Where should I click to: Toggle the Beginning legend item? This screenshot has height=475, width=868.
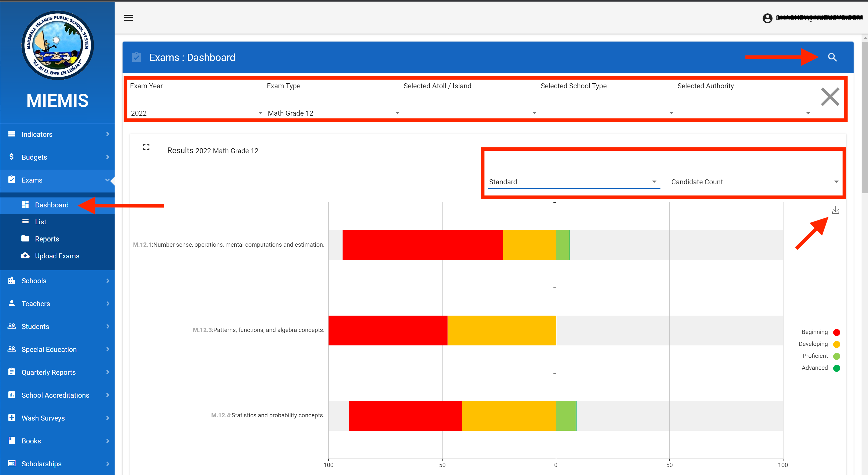click(814, 332)
